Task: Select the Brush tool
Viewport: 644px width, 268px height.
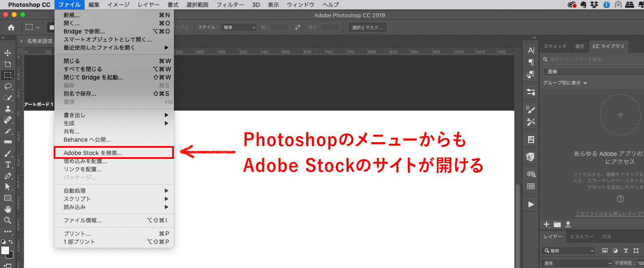Action: (7, 153)
